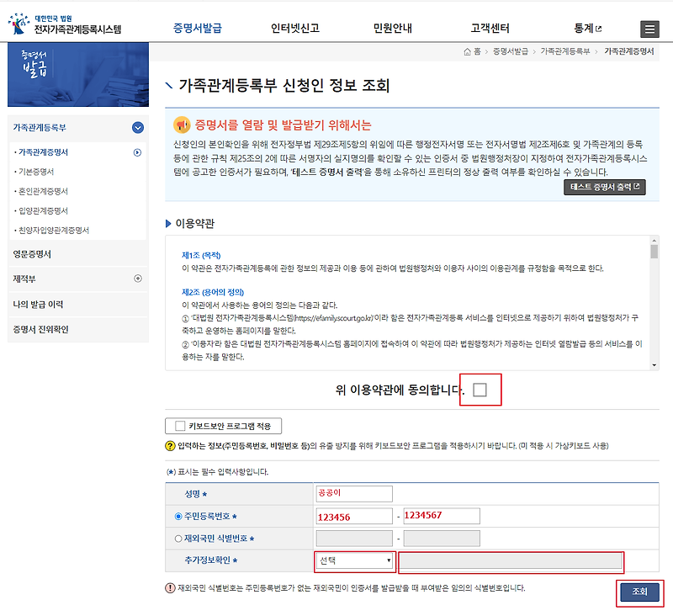Check the 이용약관 agreement checkbox
The image size is (673, 616).
pyautogui.click(x=480, y=390)
